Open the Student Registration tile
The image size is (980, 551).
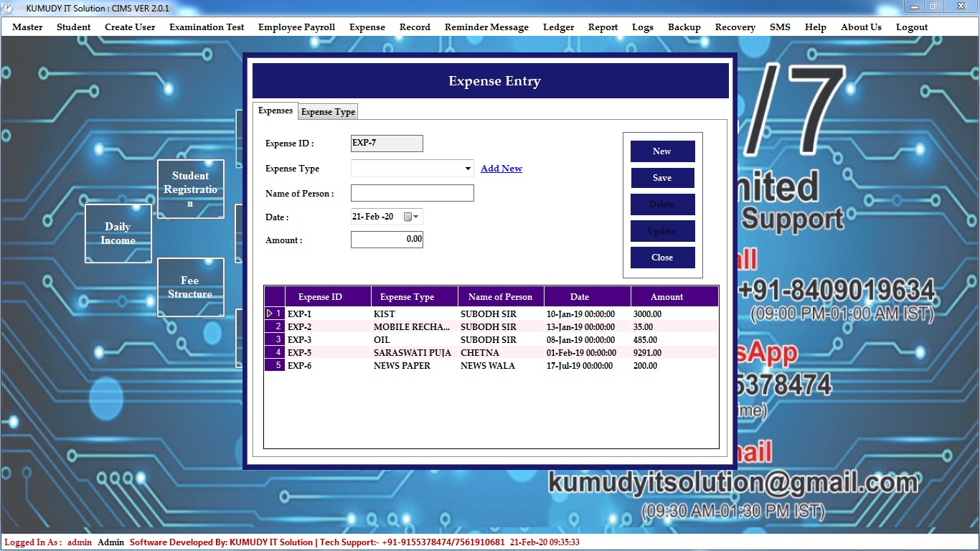190,189
